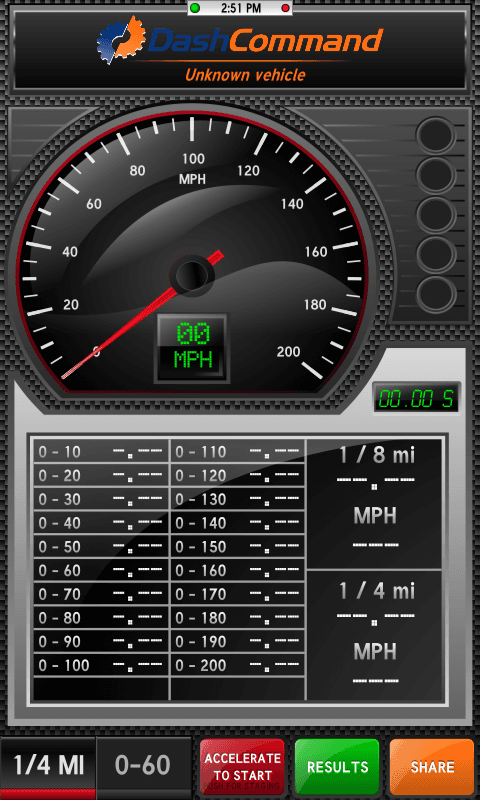Click the 60 mark on the speedometer
Image resolution: width=480 pixels, height=800 pixels.
click(x=94, y=204)
